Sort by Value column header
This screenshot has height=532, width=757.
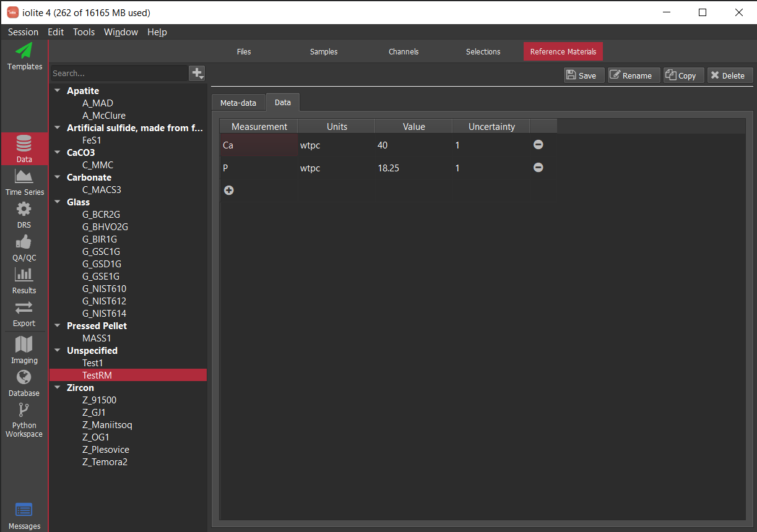[414, 127]
